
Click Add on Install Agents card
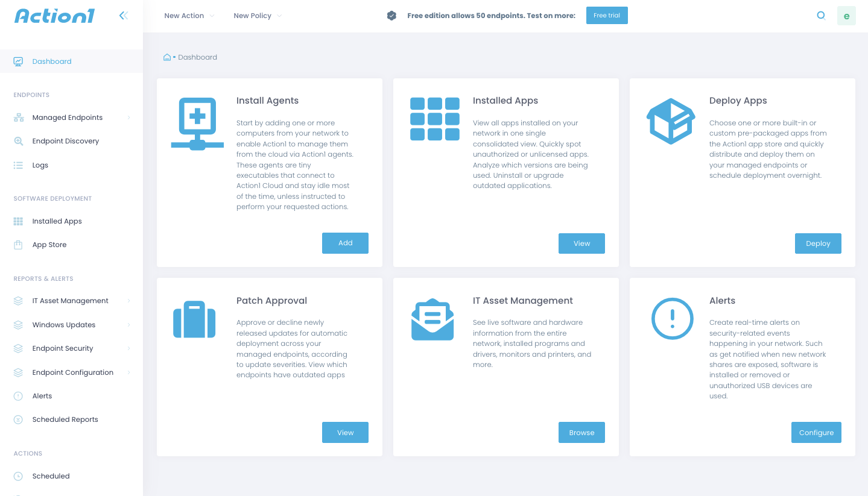[345, 243]
